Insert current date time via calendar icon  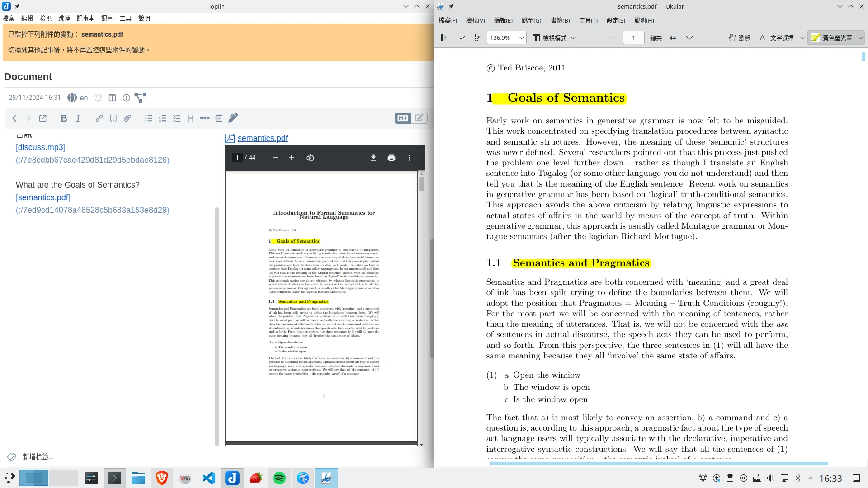pyautogui.click(x=219, y=118)
